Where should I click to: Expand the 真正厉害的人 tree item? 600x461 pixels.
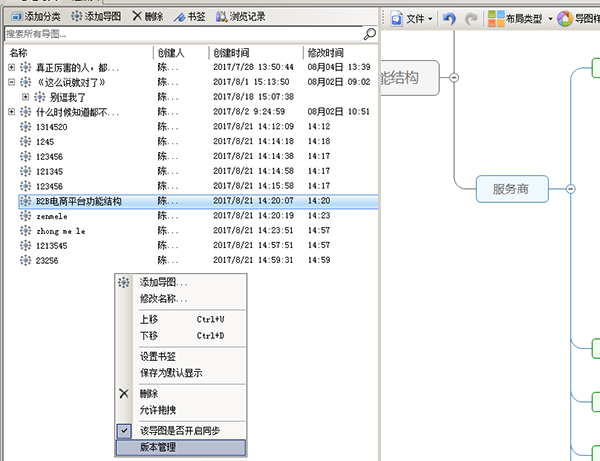click(x=11, y=68)
